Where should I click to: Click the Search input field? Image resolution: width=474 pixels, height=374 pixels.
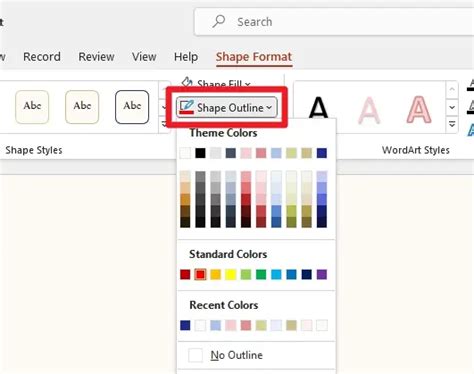(334, 22)
